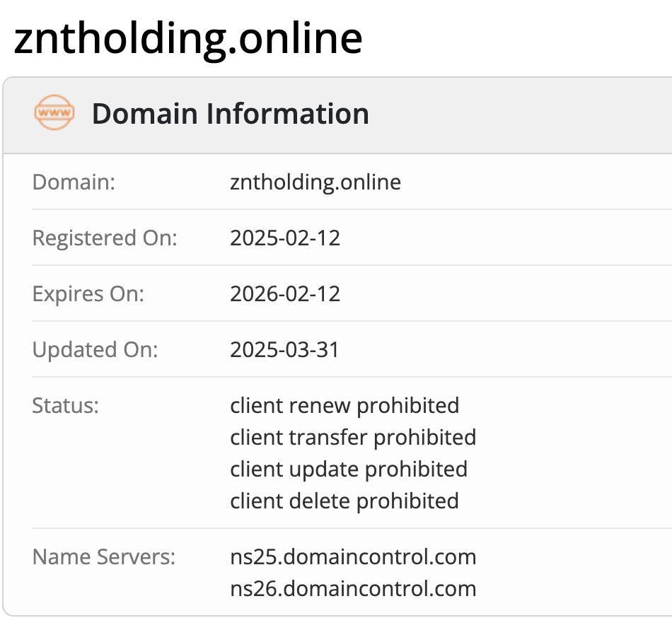Select the 2026-02-12 expiry date
The height and width of the screenshot is (618, 672).
[x=285, y=293]
